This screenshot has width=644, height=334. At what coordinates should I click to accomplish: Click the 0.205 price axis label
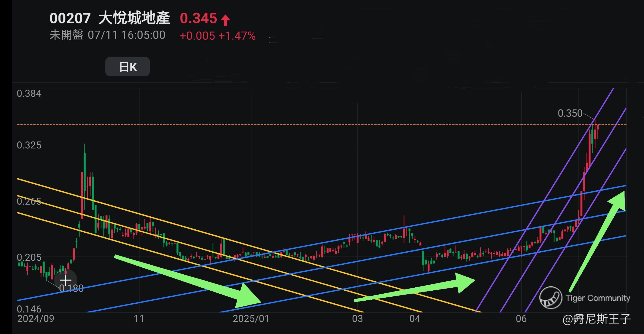[29, 257]
